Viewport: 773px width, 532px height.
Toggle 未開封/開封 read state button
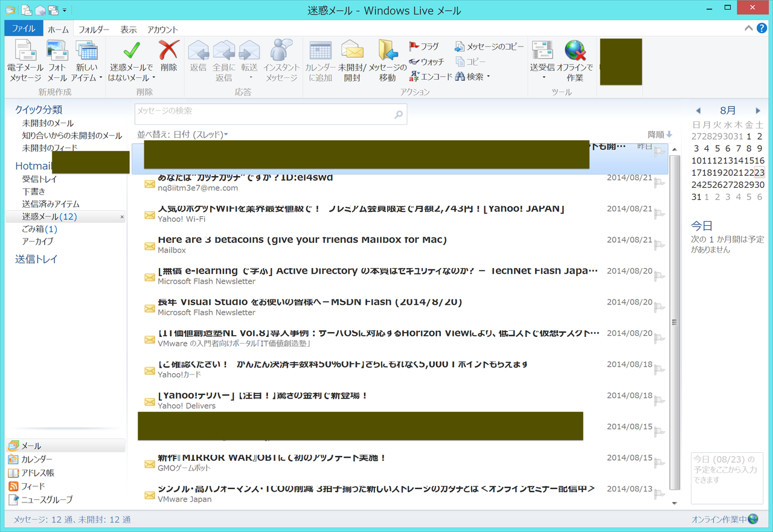click(352, 61)
